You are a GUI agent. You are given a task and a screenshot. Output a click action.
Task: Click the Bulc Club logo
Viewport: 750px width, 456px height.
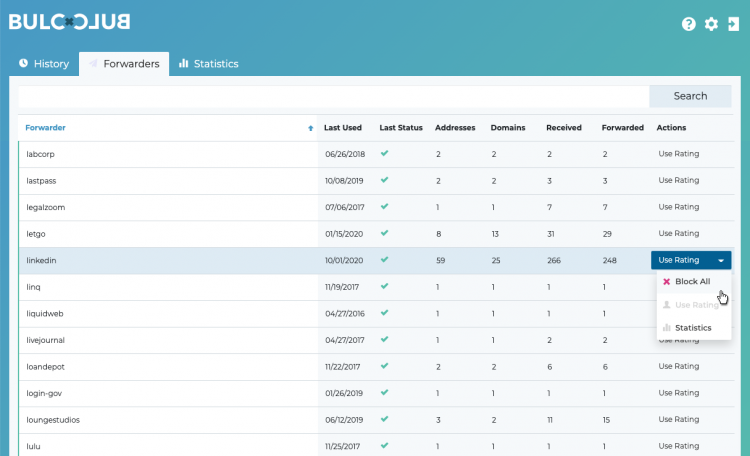(x=69, y=22)
